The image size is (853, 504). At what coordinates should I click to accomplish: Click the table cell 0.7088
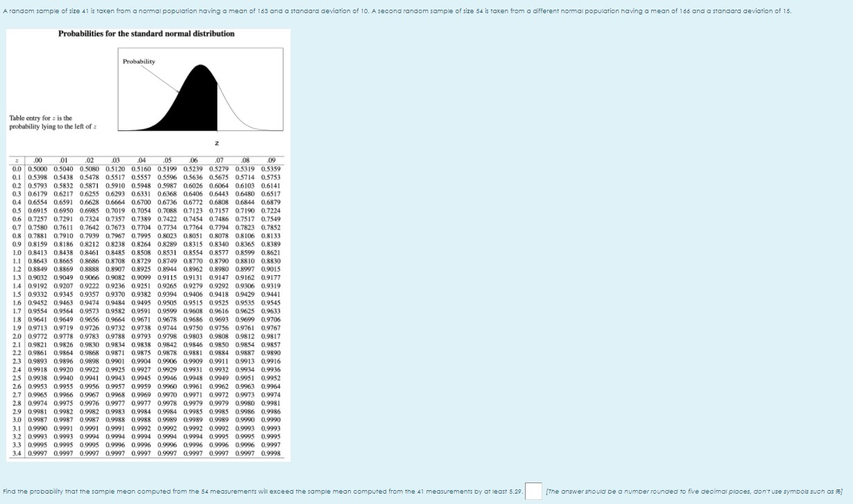tap(167, 211)
